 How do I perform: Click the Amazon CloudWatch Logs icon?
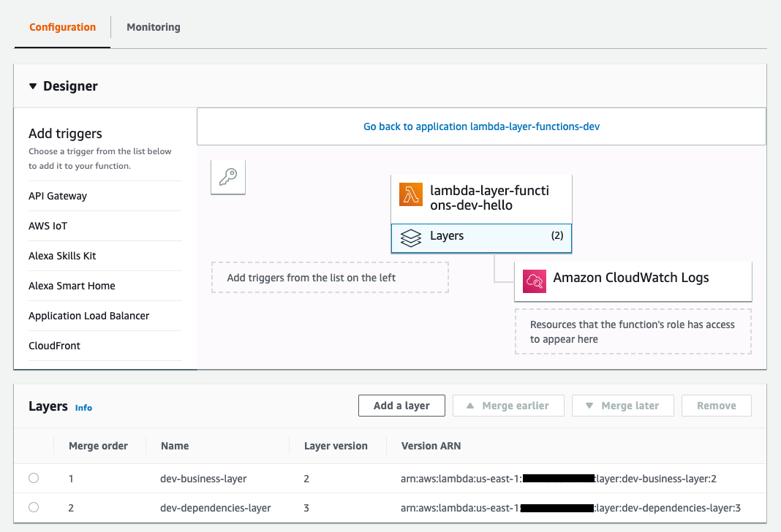click(x=535, y=280)
